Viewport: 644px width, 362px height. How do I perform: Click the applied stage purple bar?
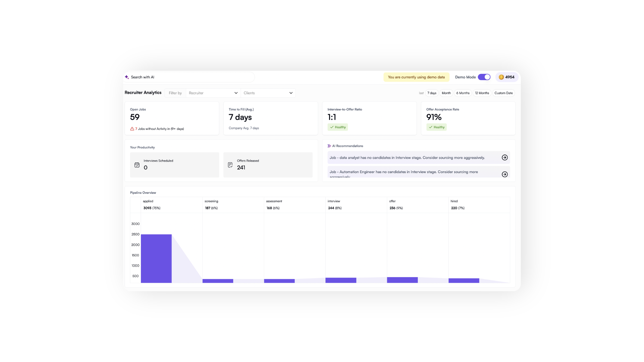coord(156,258)
